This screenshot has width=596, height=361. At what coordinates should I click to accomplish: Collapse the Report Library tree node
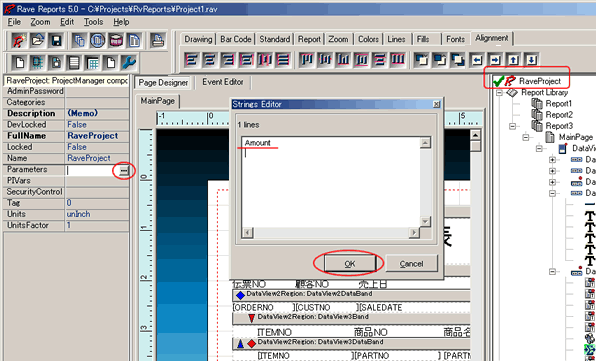tap(499, 93)
